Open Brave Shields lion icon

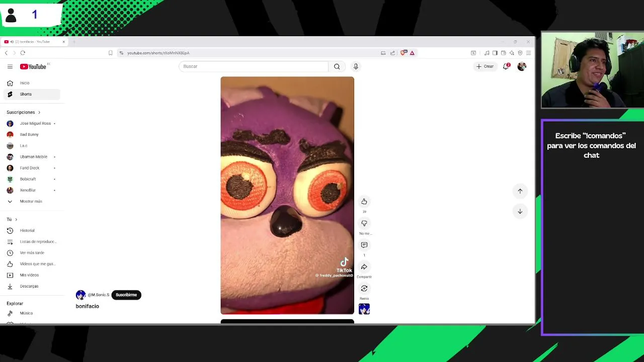point(404,53)
